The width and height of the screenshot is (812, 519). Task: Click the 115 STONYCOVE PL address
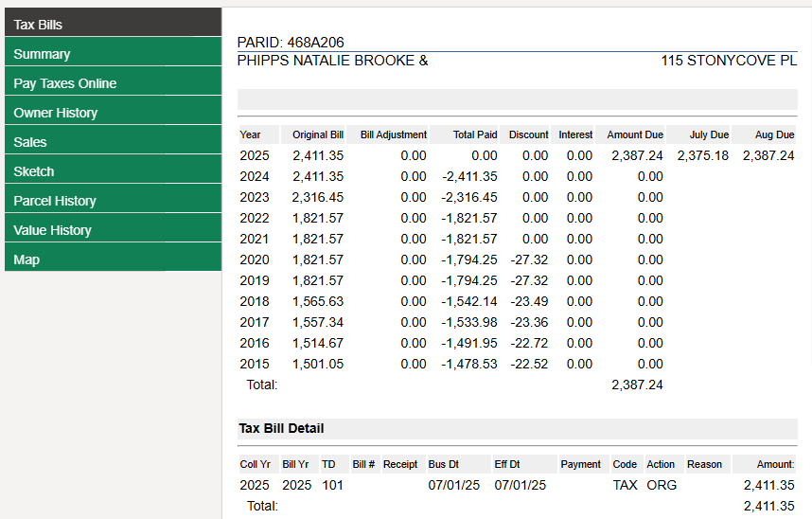pyautogui.click(x=729, y=61)
